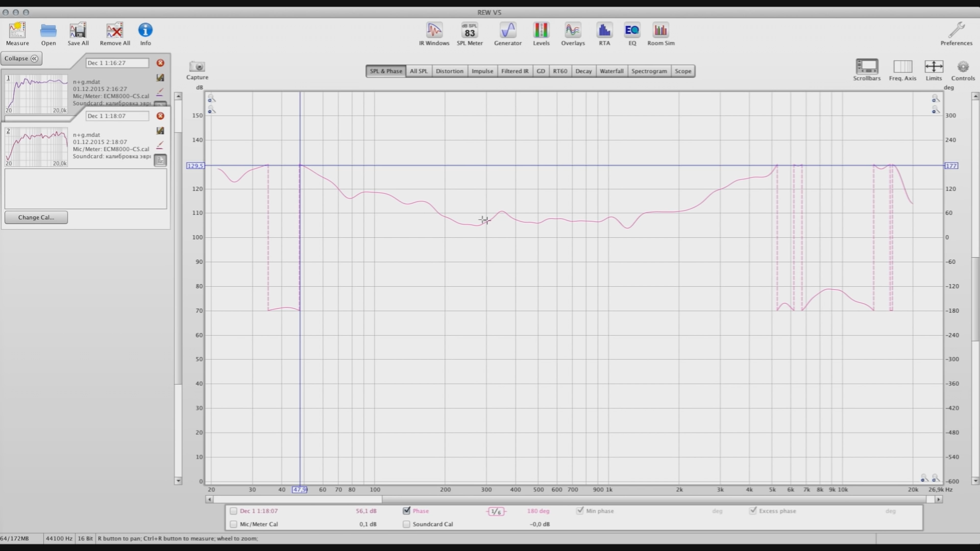Click the Capture camera icon
The height and width of the screenshot is (551, 980).
(x=197, y=67)
